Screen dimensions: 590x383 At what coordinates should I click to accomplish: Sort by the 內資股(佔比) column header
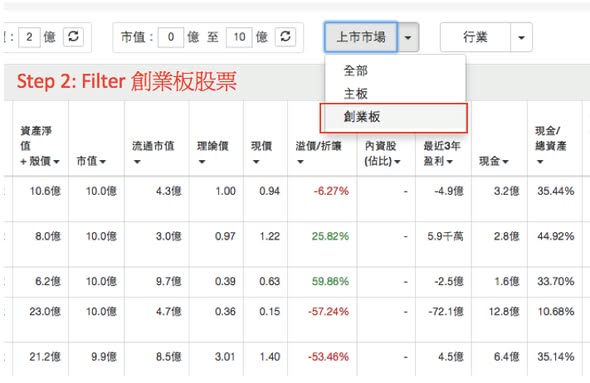[x=382, y=154]
